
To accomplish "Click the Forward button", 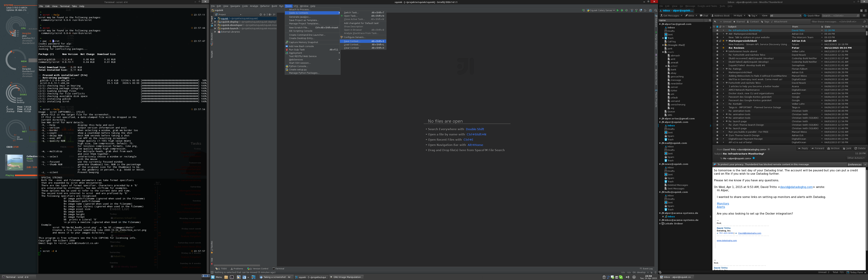I will pos(818,148).
